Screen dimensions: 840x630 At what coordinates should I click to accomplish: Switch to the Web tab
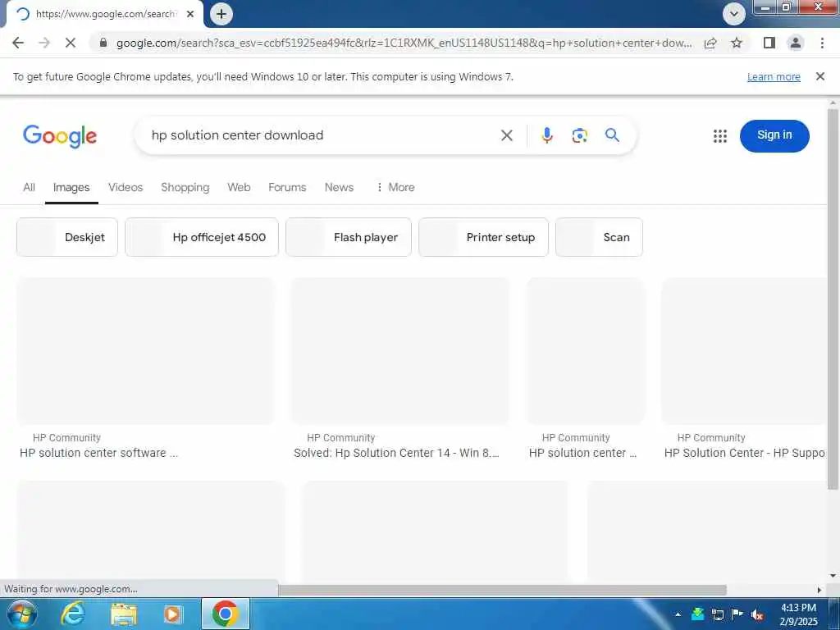tap(239, 188)
